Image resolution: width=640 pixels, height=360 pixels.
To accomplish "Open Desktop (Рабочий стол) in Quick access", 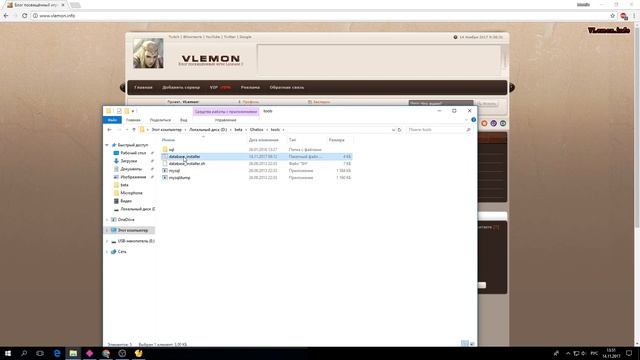I will pyautogui.click(x=133, y=153).
